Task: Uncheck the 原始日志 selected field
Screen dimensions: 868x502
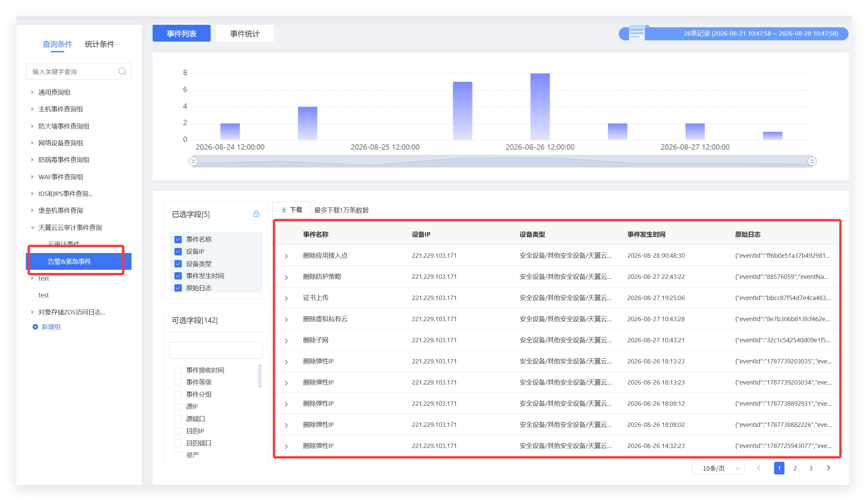Action: (x=178, y=288)
